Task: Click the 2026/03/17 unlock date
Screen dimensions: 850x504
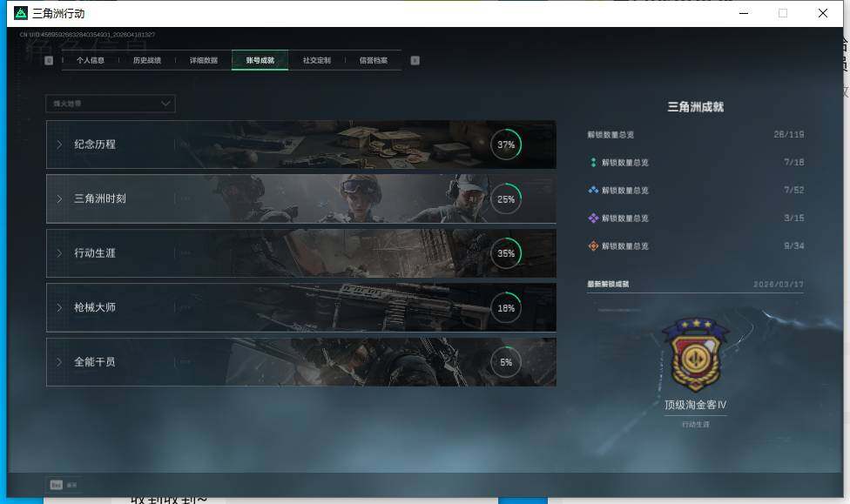Action: pos(779,284)
